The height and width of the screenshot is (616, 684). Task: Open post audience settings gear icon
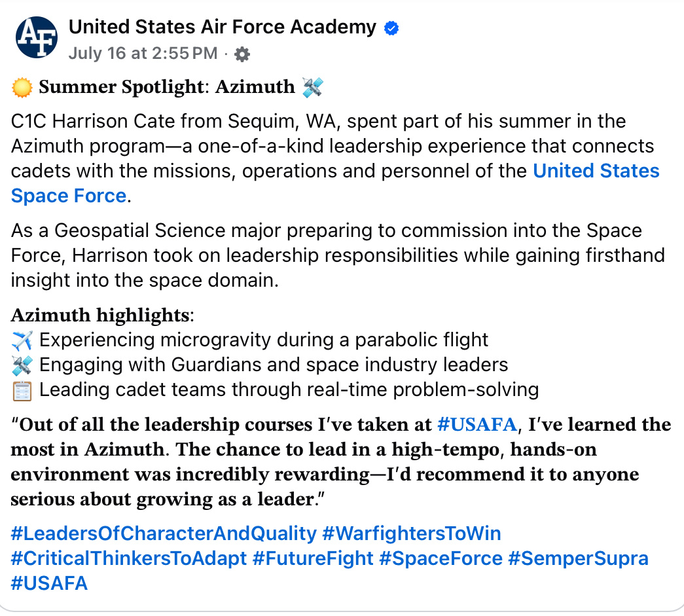tap(242, 54)
